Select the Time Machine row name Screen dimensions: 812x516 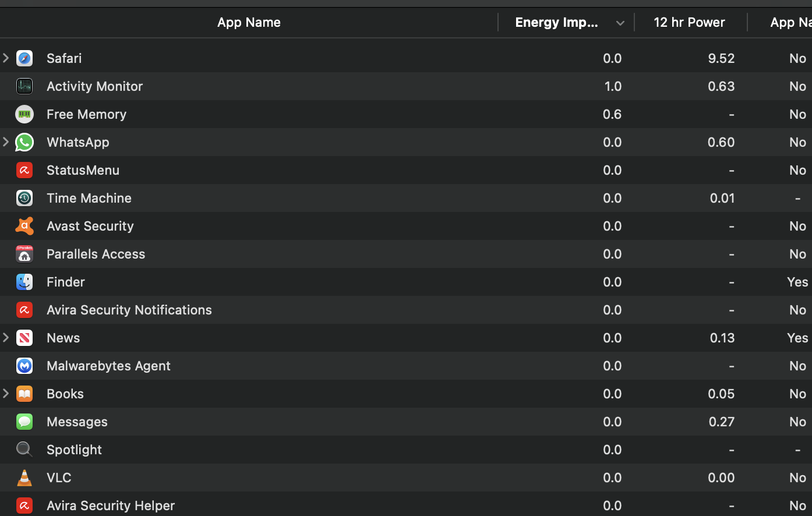(89, 198)
